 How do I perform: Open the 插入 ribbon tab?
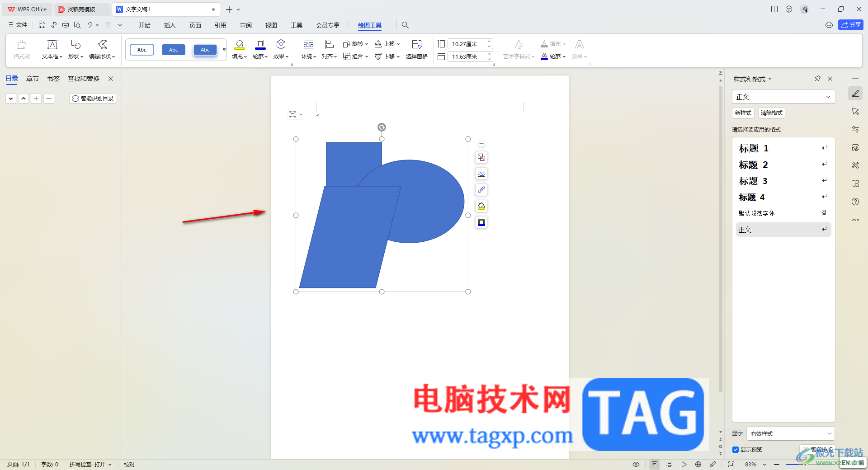pyautogui.click(x=170, y=25)
